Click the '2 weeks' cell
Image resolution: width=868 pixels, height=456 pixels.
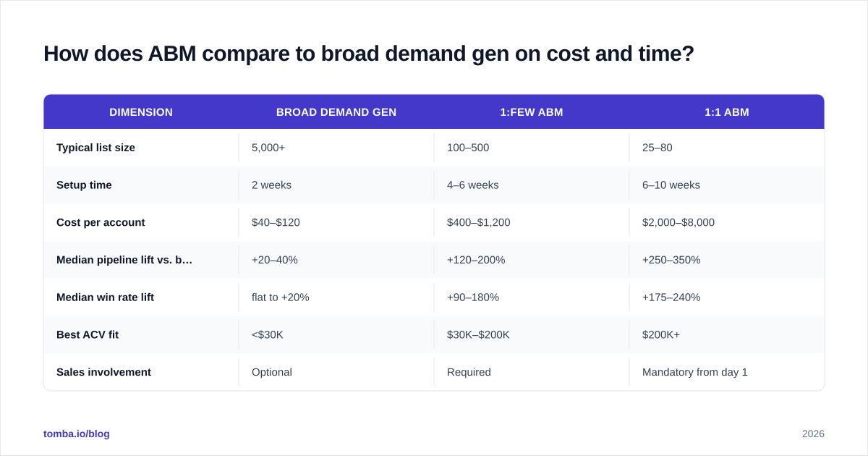click(x=271, y=185)
